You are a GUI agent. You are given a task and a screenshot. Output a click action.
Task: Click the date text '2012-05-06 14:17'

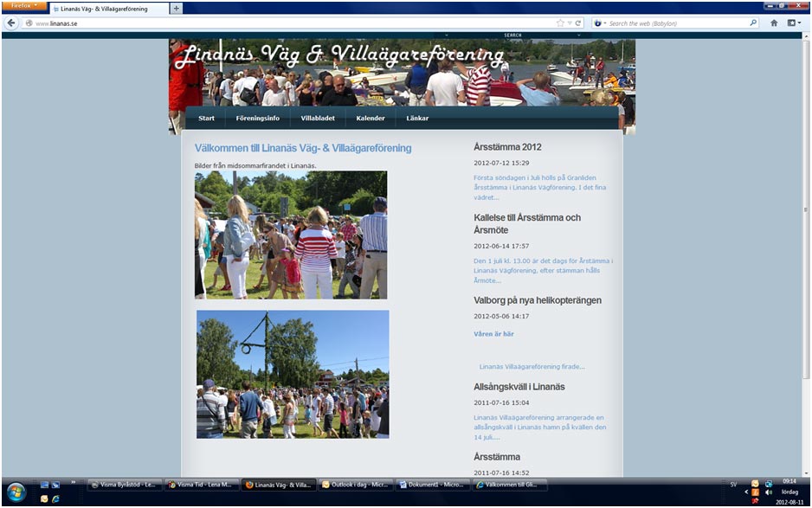501,317
